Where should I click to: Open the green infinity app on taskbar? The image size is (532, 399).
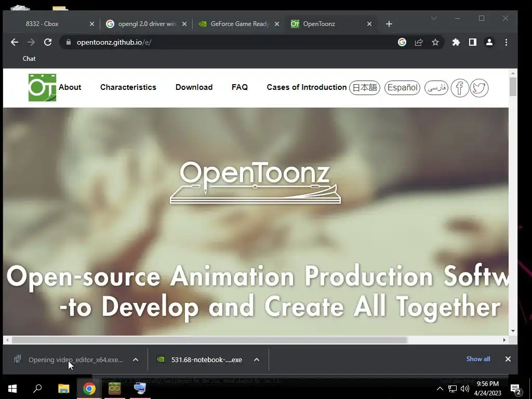(115, 389)
